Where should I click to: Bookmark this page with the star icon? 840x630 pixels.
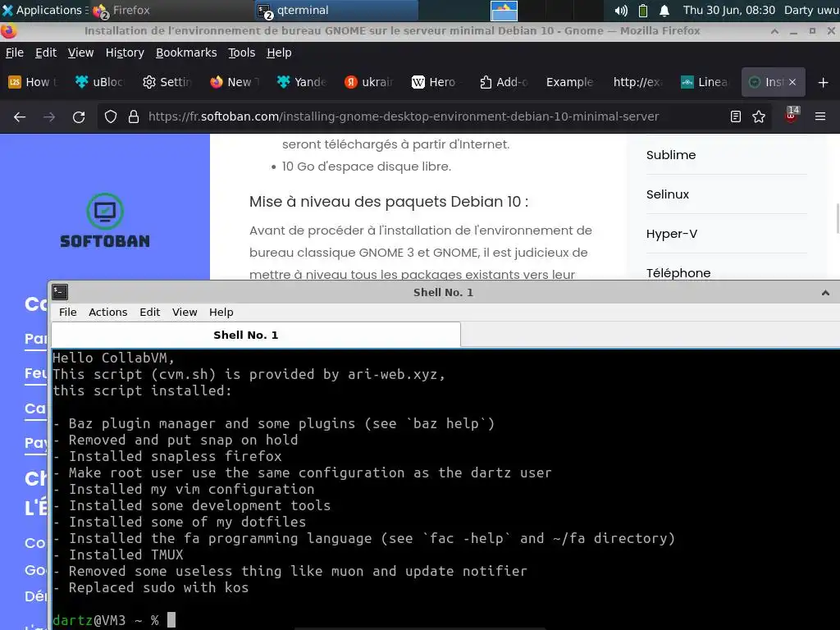click(x=759, y=116)
